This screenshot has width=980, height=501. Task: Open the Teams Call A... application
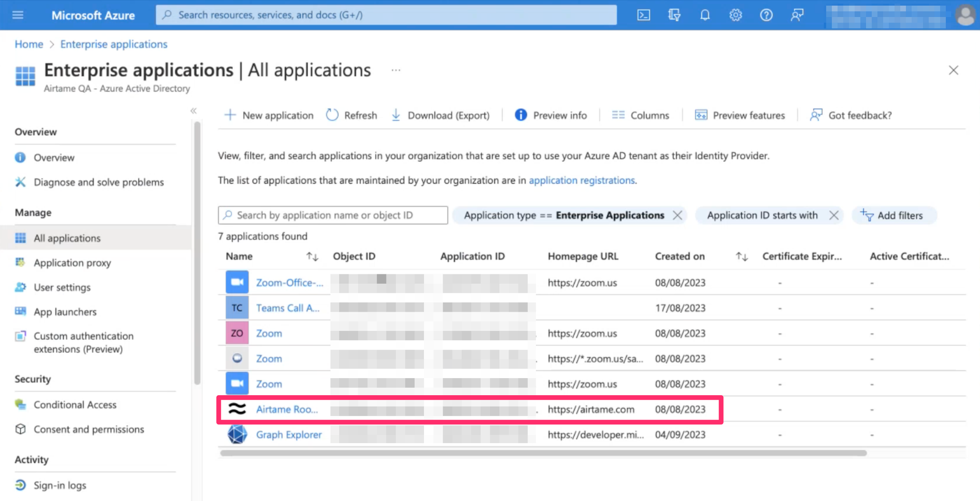coord(288,308)
